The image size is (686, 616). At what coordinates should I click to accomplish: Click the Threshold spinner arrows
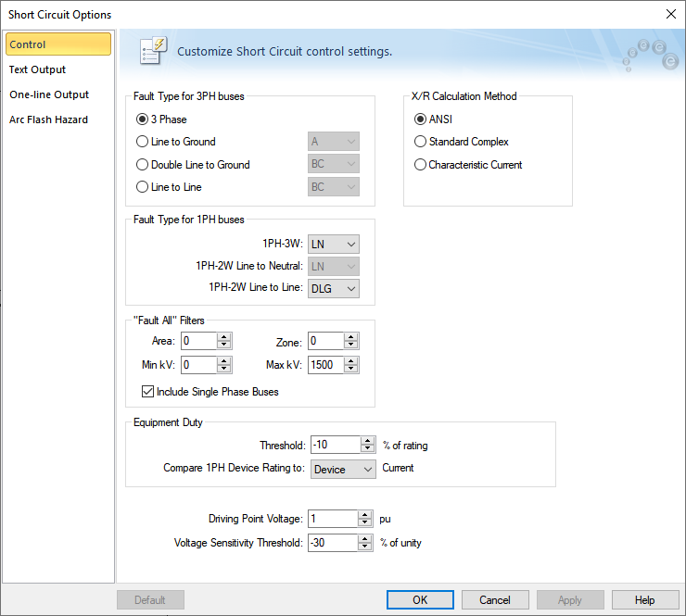(367, 445)
